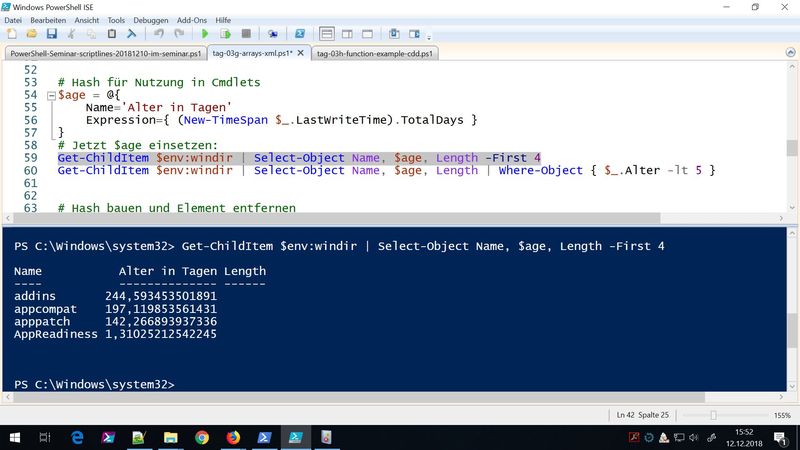Adjust the zoom slider in the status bar
Screen dimensions: 800x450
click(712, 414)
